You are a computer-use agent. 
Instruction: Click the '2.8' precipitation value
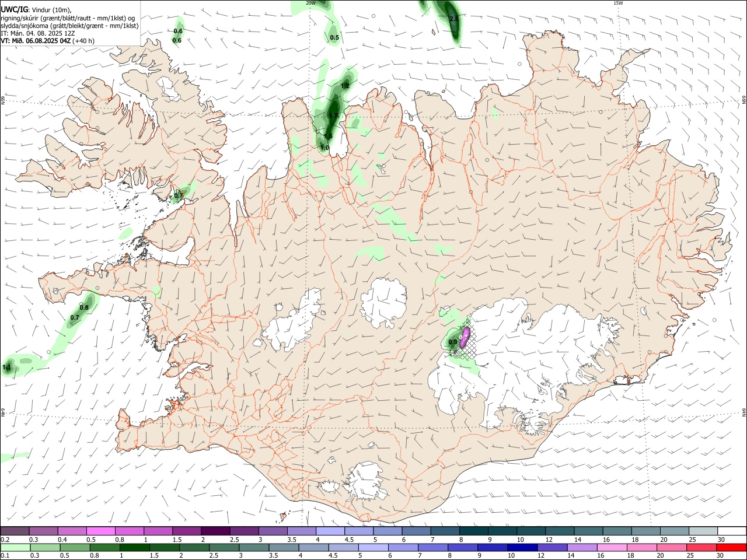pyautogui.click(x=454, y=19)
